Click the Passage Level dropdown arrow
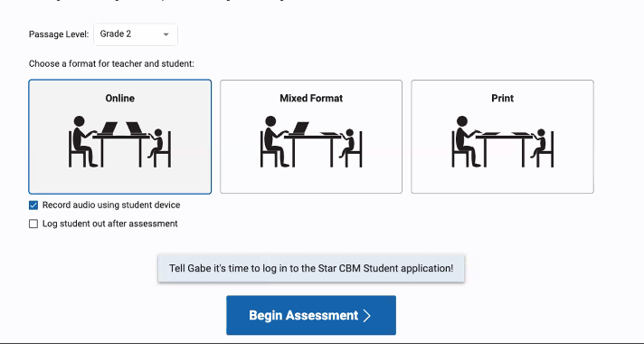Image resolution: width=644 pixels, height=344 pixels. (x=166, y=34)
